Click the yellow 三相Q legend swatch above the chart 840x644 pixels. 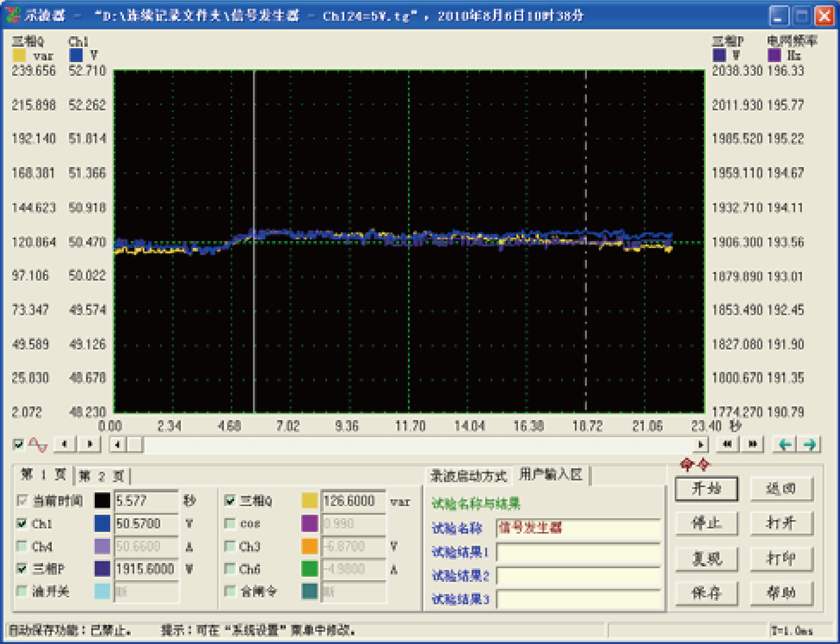[19, 55]
